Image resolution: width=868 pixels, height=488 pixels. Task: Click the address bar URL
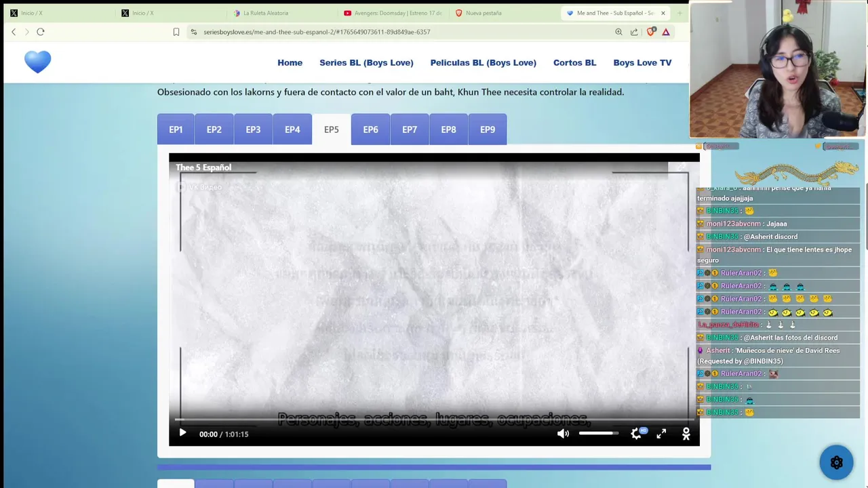317,32
